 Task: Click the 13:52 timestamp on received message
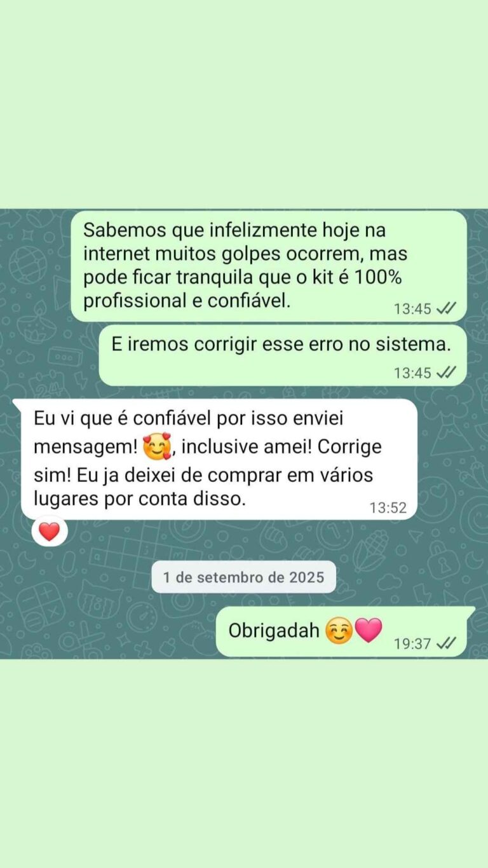point(388,508)
